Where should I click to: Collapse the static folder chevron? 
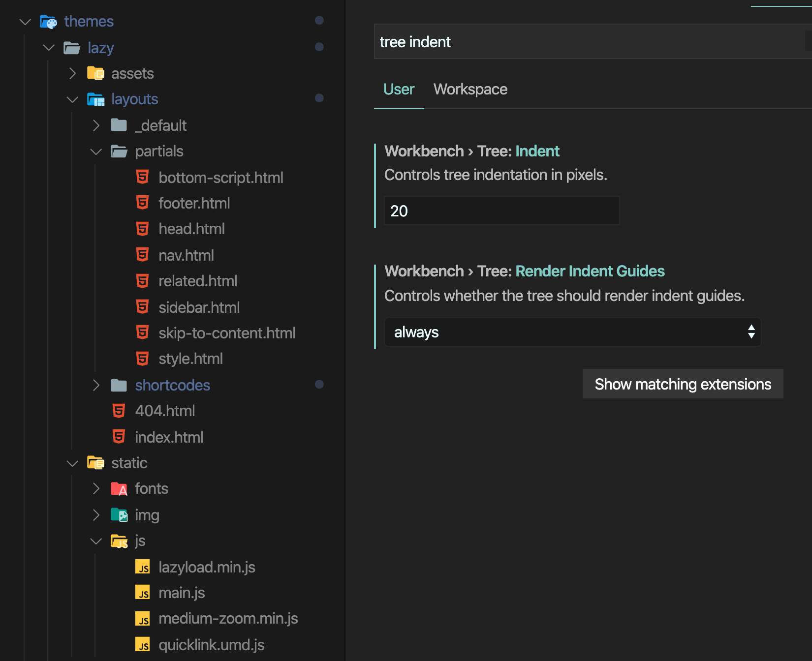72,463
